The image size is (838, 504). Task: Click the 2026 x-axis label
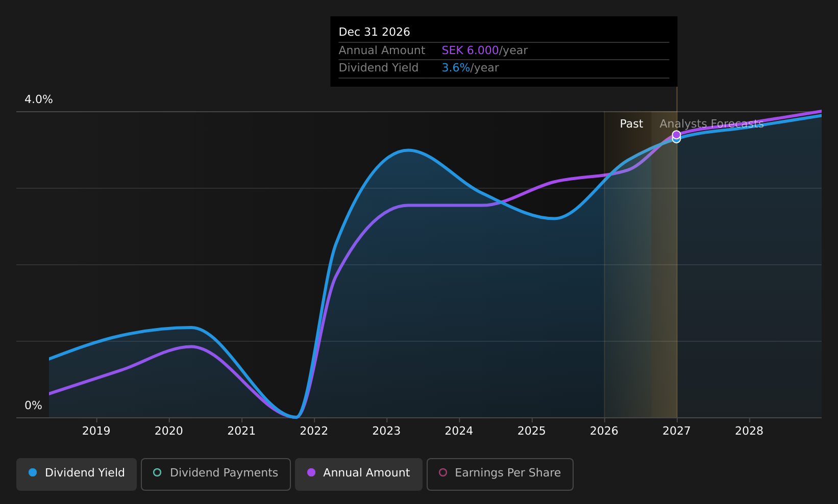click(604, 431)
